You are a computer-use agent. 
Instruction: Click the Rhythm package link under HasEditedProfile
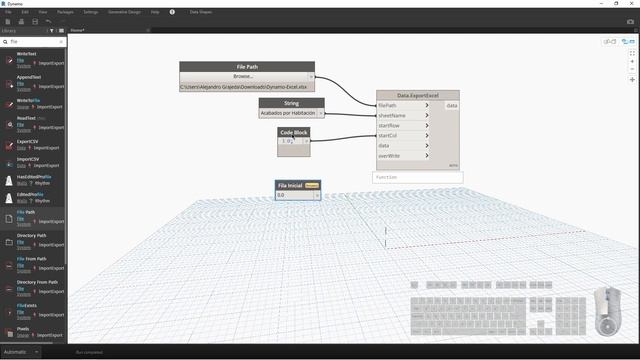point(42,183)
